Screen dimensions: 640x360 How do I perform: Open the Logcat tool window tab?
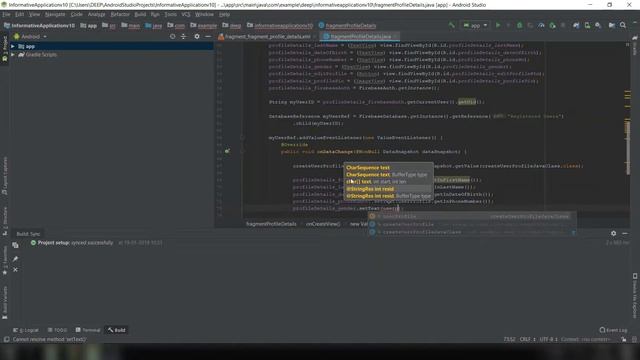(x=26, y=330)
